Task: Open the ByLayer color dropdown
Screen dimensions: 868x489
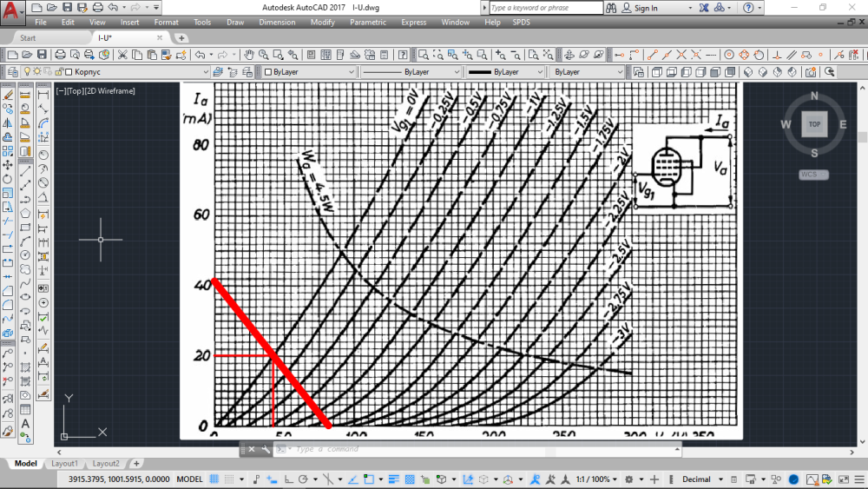Action: pos(309,72)
